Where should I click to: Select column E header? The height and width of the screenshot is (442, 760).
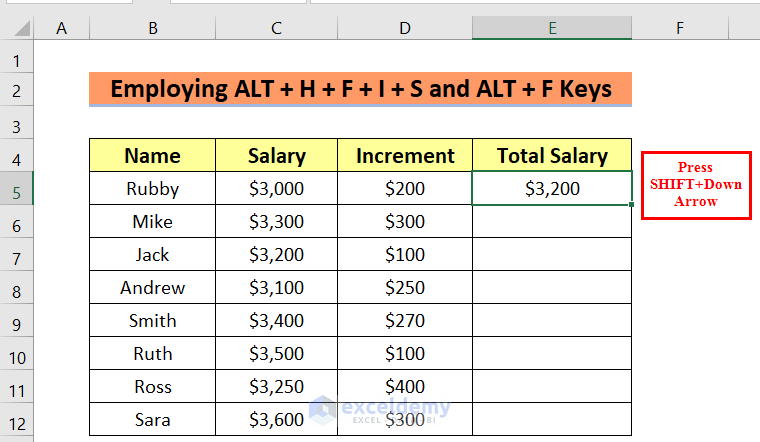point(552,29)
